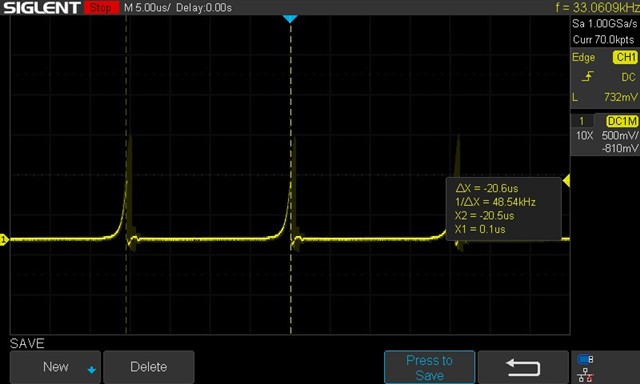Click the rising edge slope icon
Image resolution: width=640 pixels, height=384 pixels.
(587, 76)
